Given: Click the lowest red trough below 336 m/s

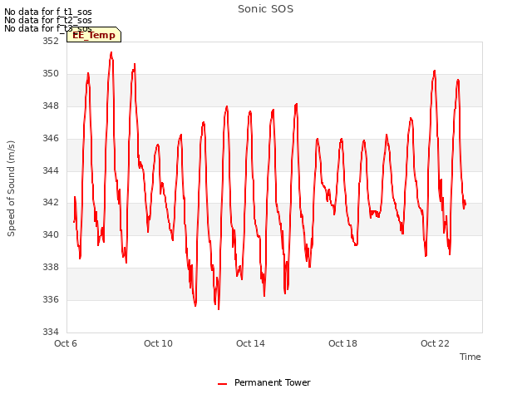Looking at the screenshot, I should coord(219,308).
